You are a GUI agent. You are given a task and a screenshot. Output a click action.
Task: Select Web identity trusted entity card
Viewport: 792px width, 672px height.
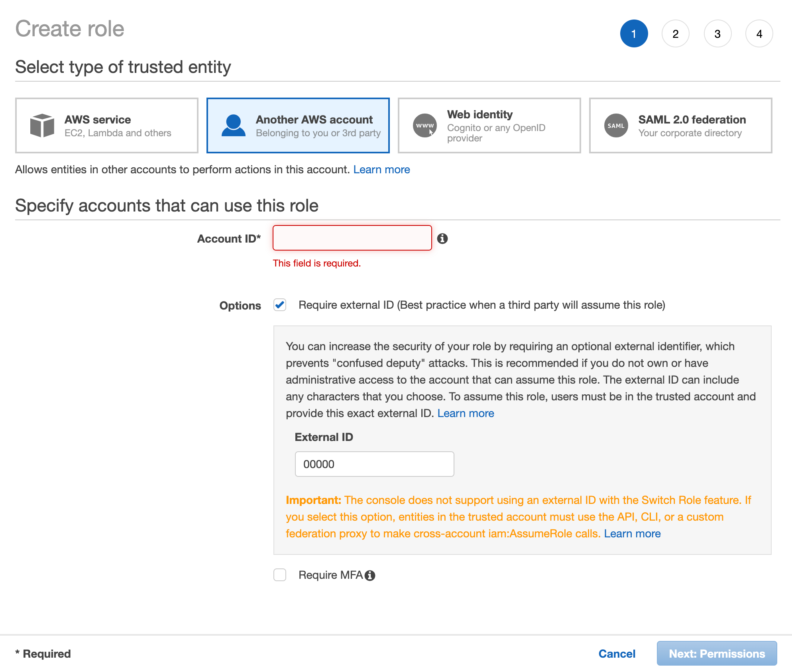pos(489,125)
